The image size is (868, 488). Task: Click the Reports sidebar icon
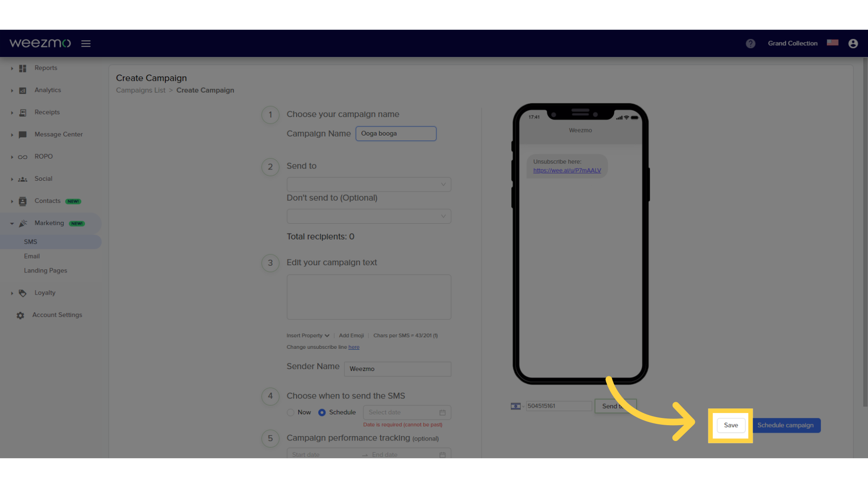point(22,67)
